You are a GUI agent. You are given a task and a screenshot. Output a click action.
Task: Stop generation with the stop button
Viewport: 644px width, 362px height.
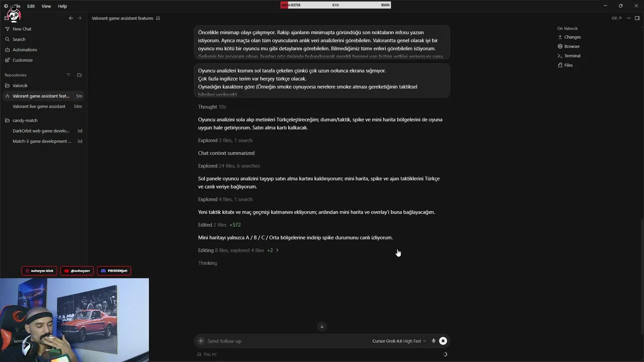pos(443,341)
